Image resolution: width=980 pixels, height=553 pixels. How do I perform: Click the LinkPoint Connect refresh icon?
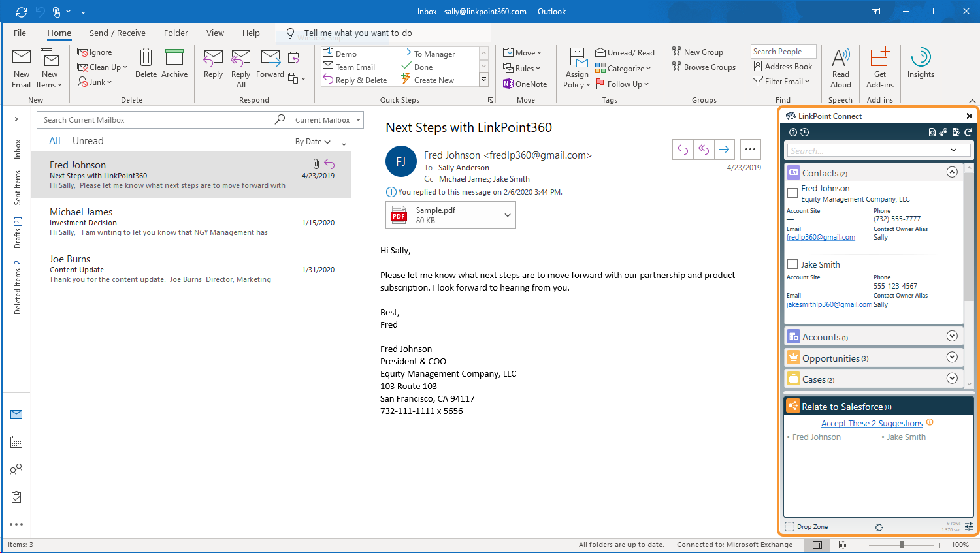tap(968, 132)
